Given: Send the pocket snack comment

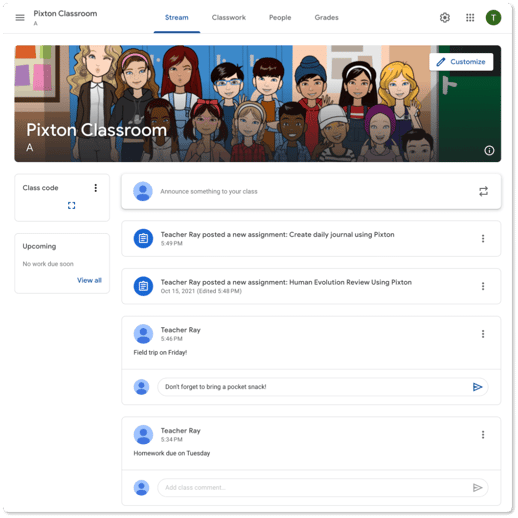Looking at the screenshot, I should click(477, 387).
